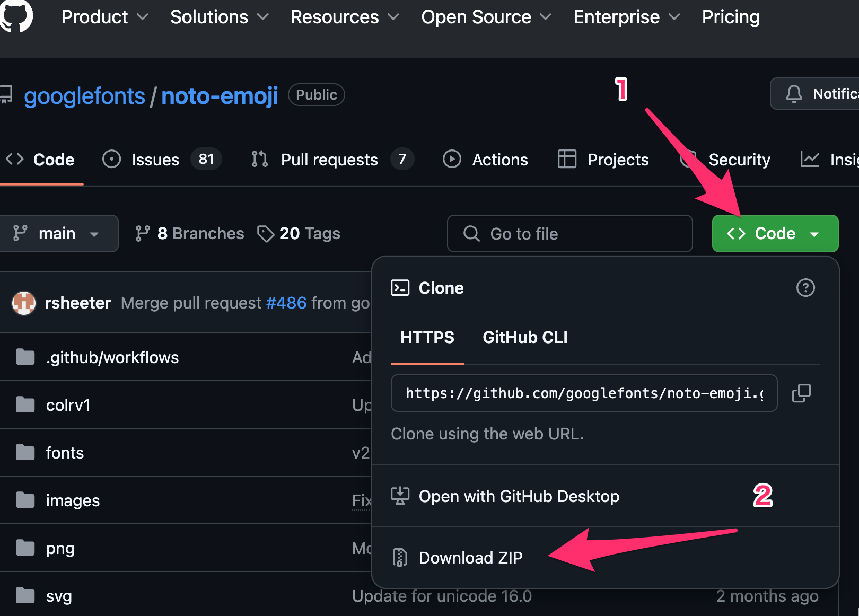Select the GitHub CLI clone tab
Screen dimensions: 859x616
tap(525, 338)
